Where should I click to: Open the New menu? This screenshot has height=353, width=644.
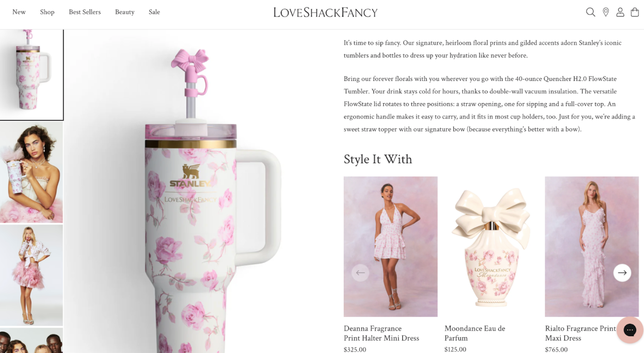click(19, 12)
